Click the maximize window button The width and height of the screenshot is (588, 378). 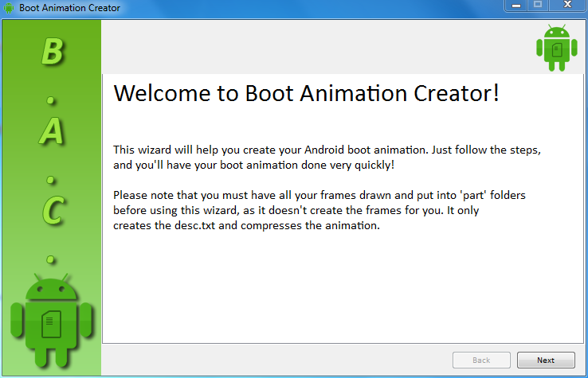click(x=538, y=5)
